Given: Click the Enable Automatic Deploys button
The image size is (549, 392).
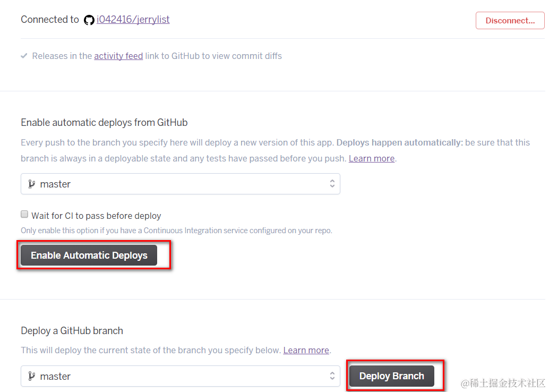Looking at the screenshot, I should tap(89, 255).
